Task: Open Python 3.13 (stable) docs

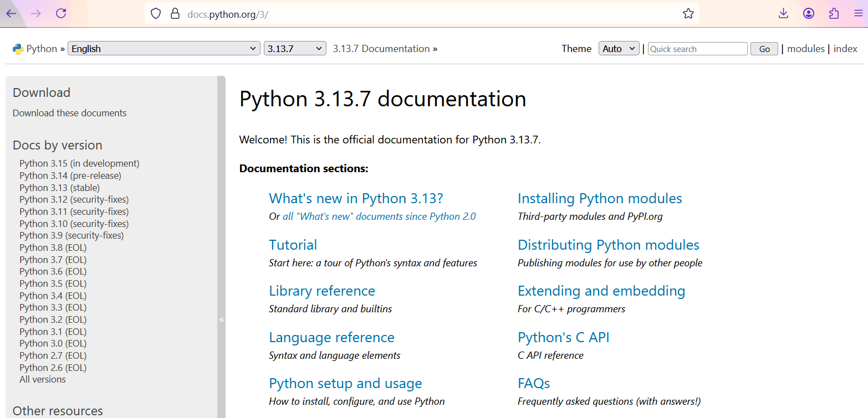Action: 59,188
